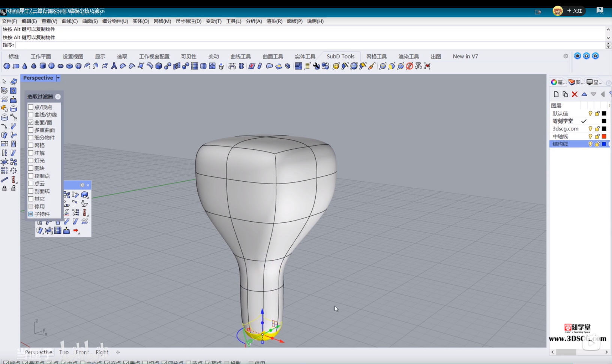Screen dimensions: 612x364
Task: Choose the SubD cylinder tool icon
Action: (x=43, y=66)
